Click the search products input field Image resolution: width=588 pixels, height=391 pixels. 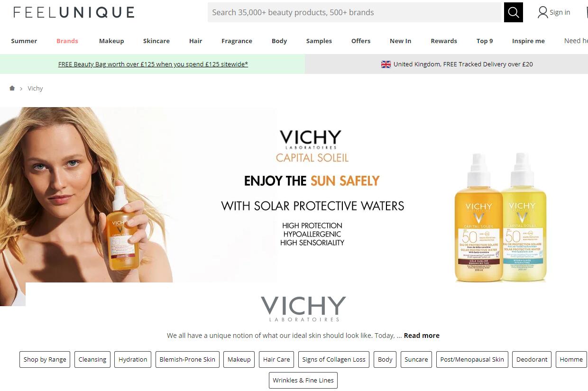[355, 12]
